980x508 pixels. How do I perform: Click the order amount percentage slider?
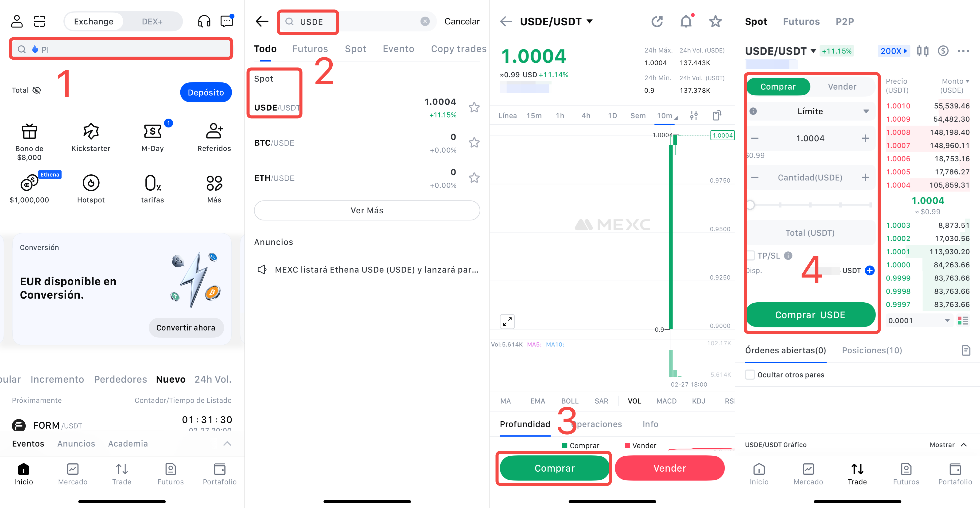pyautogui.click(x=810, y=205)
